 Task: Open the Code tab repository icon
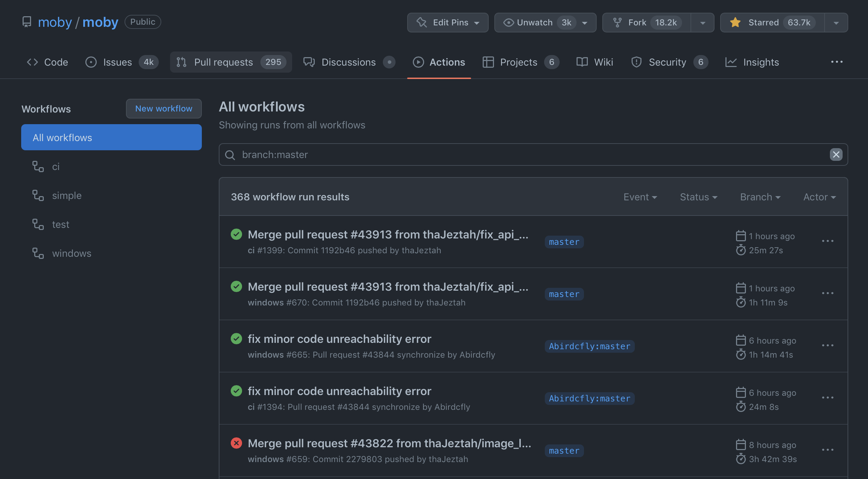(32, 62)
